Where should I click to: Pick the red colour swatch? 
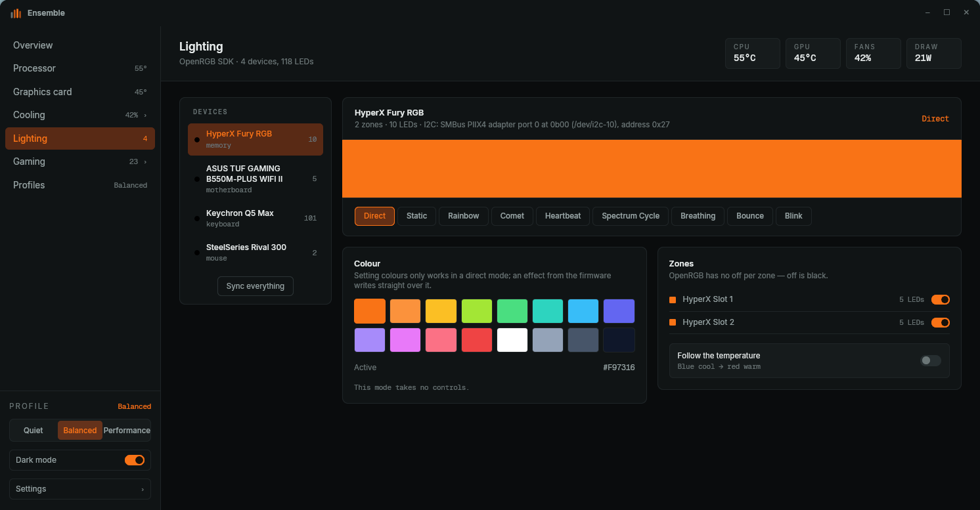[x=477, y=340]
